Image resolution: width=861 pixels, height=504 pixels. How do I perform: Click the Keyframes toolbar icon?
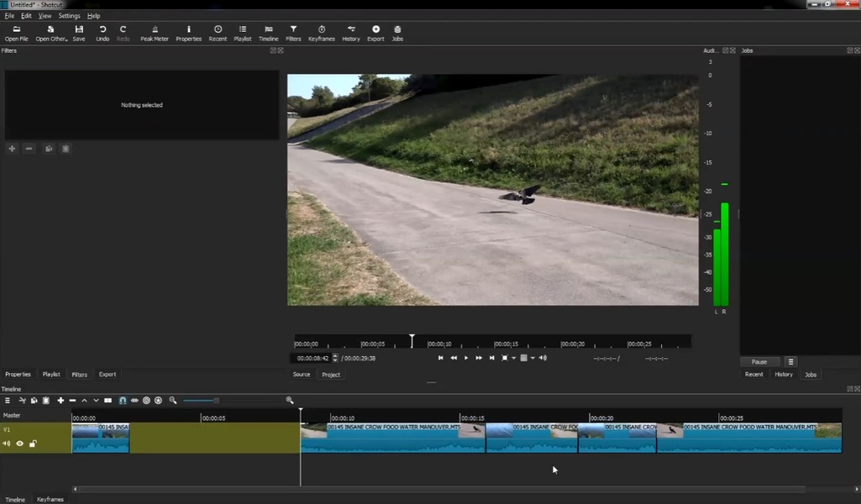point(321,33)
